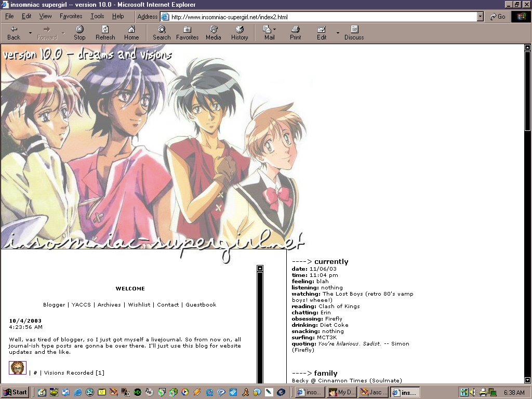Click the '#' permalink below the post

[35, 373]
